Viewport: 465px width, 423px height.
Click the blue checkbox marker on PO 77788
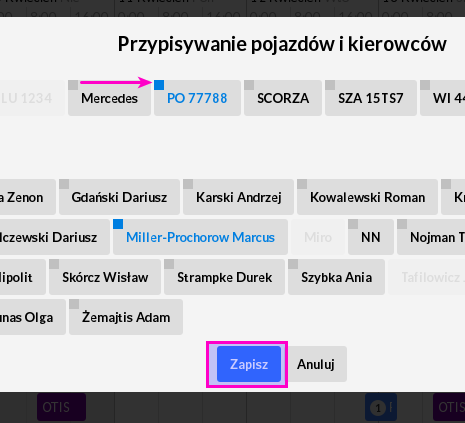point(159,85)
